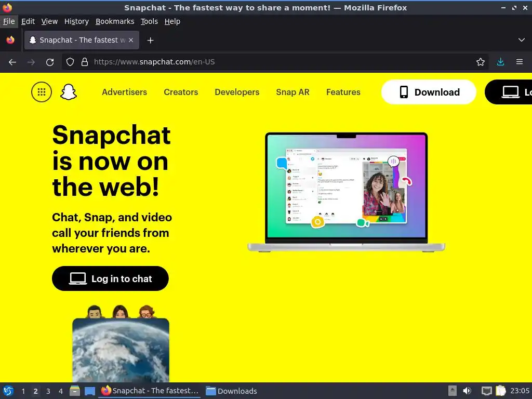
Task: Open a new tab with plus button
Action: [x=150, y=41]
